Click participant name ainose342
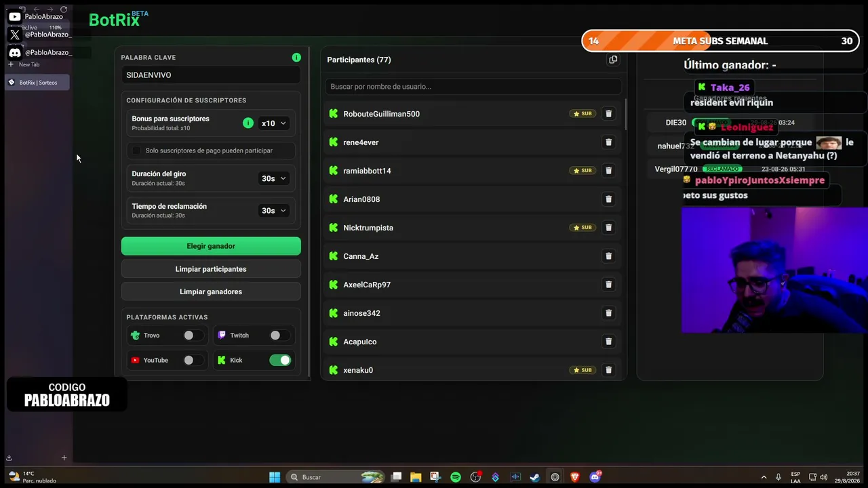Image resolution: width=868 pixels, height=488 pixels. 361,313
